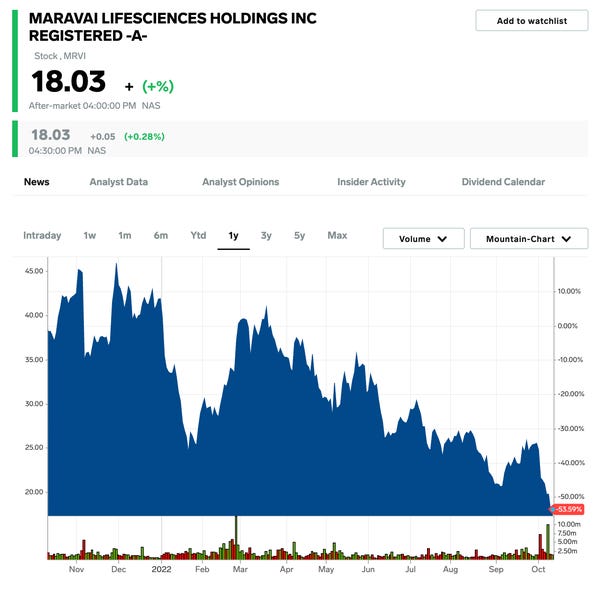Select the Insider Activity tab
The height and width of the screenshot is (589, 600).
[371, 182]
